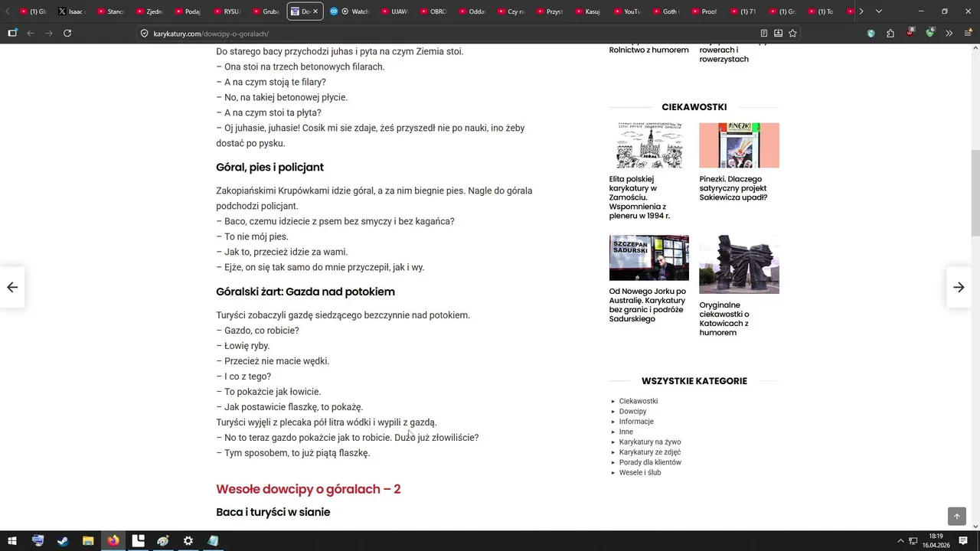Open the taskbar clock showing 18:19
The width and height of the screenshot is (980, 551).
[936, 541]
